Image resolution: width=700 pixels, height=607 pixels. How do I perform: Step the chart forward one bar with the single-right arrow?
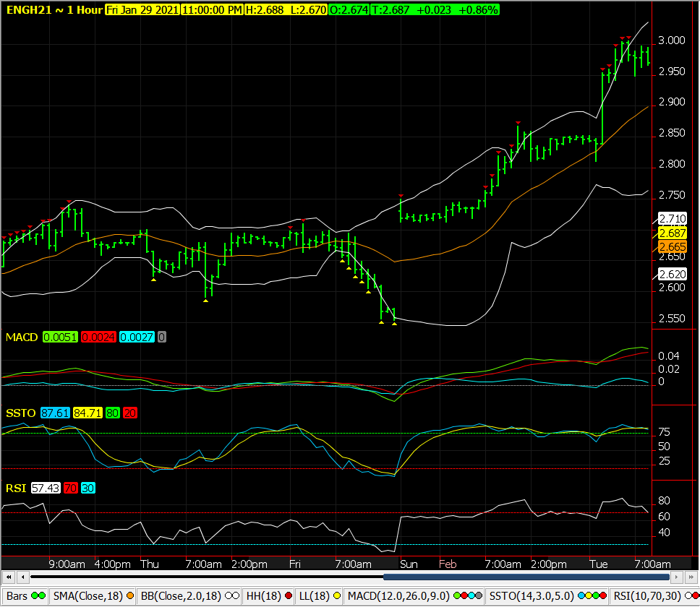[x=677, y=577]
